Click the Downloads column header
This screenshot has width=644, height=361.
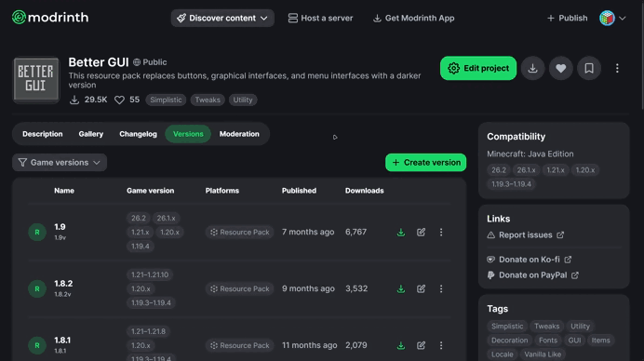click(364, 191)
